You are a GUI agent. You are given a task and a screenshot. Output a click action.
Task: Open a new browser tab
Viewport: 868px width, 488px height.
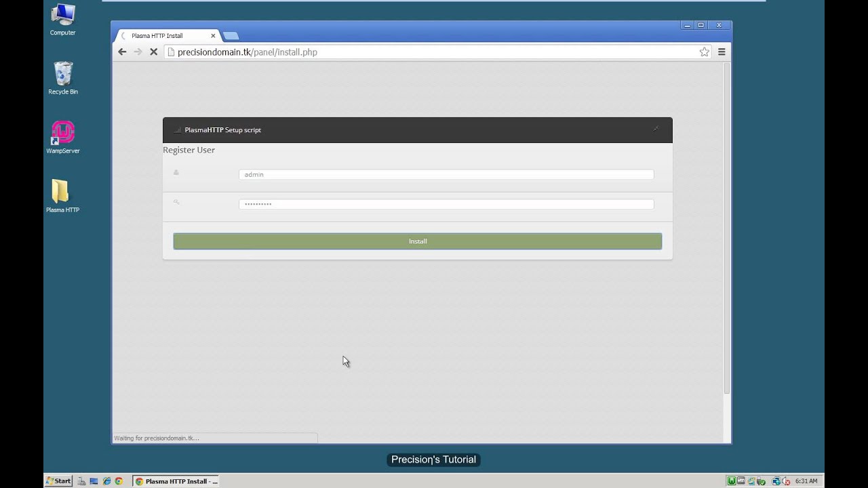(231, 36)
